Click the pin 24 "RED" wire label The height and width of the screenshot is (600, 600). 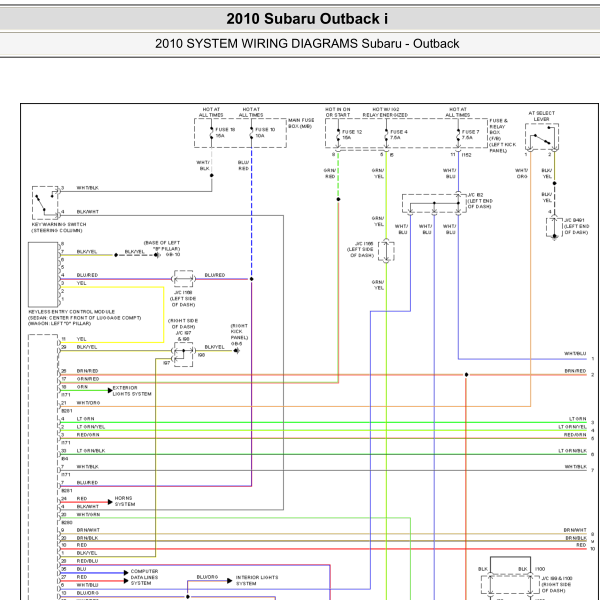[82, 499]
